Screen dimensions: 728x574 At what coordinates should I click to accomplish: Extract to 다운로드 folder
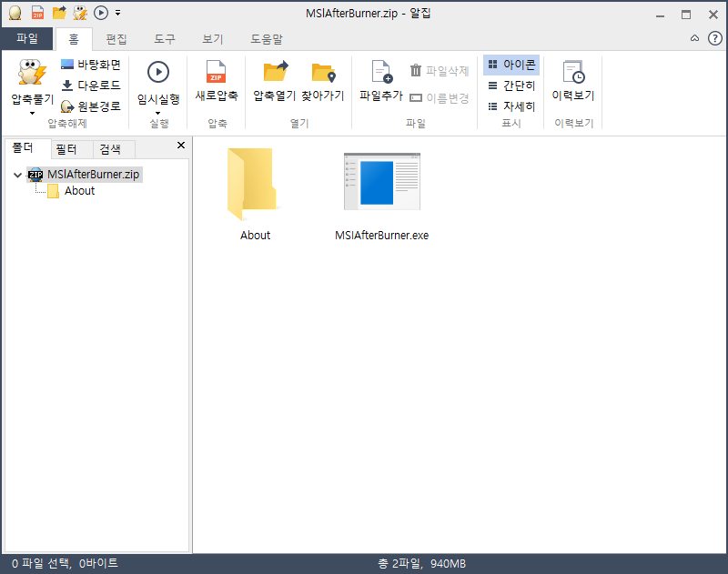[91, 86]
